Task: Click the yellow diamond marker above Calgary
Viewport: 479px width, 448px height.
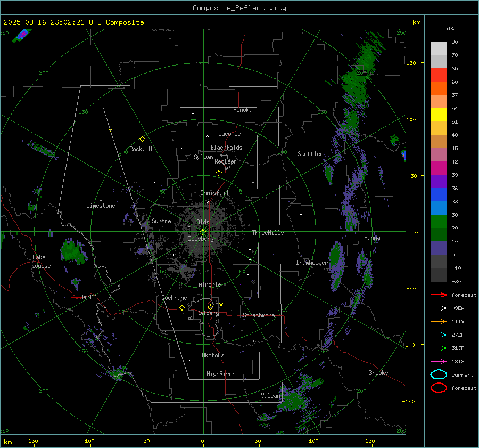Action: 210,307
